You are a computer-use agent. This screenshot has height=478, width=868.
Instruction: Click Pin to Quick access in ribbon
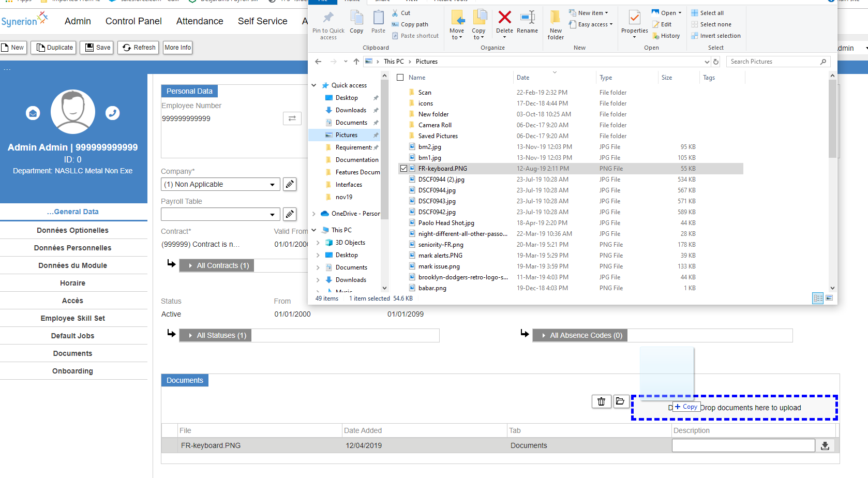[x=328, y=25]
